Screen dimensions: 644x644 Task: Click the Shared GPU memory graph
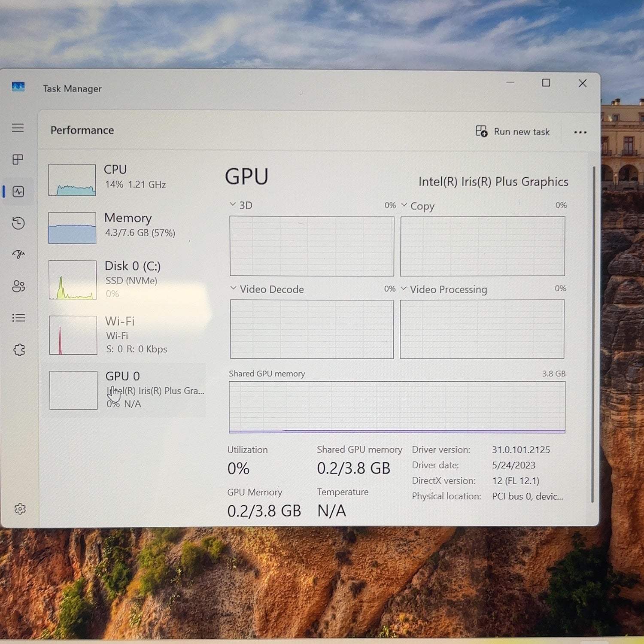tap(397, 407)
